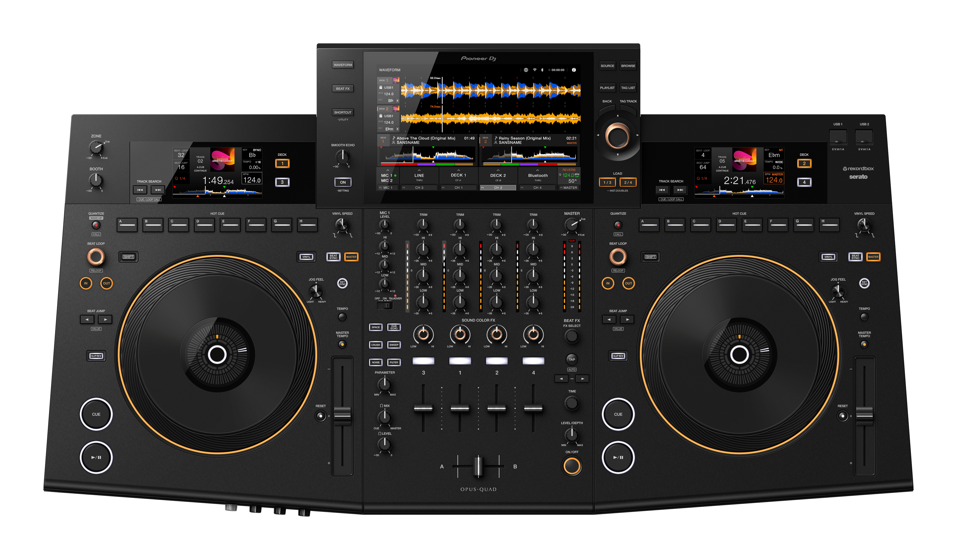
Task: Open the BEAT FX screen view
Action: pyautogui.click(x=342, y=88)
